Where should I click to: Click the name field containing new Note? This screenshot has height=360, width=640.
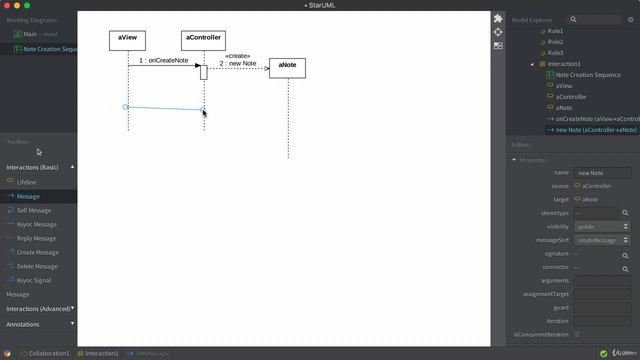(602, 173)
